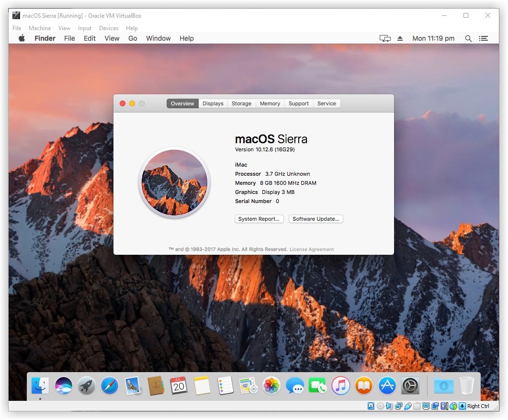Open Notification Center list icon
Screen dimensions: 508x420
pyautogui.click(x=484, y=38)
